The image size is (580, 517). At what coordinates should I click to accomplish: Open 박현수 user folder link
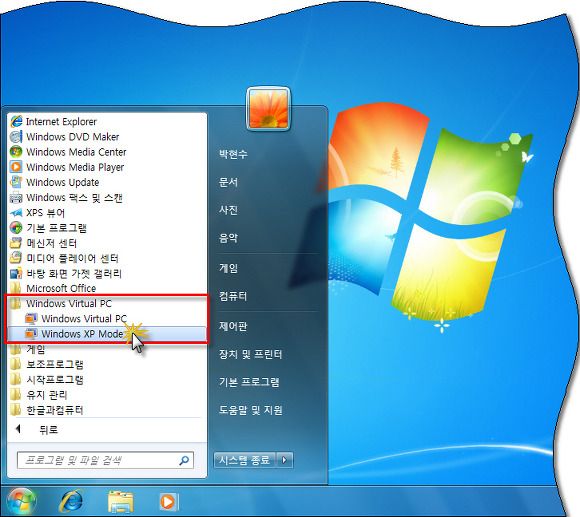click(x=233, y=154)
